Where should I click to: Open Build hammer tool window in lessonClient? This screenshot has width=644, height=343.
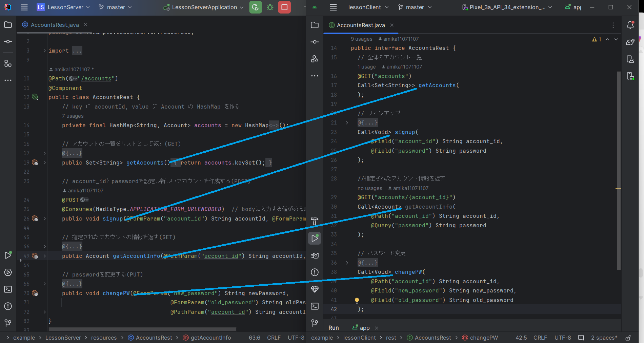[x=315, y=221]
